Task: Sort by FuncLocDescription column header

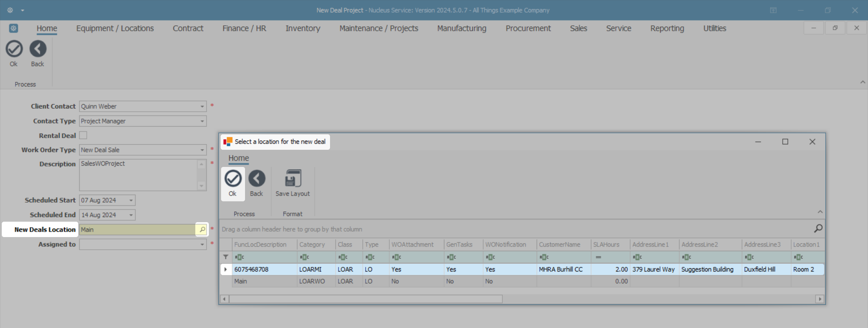Action: point(264,244)
